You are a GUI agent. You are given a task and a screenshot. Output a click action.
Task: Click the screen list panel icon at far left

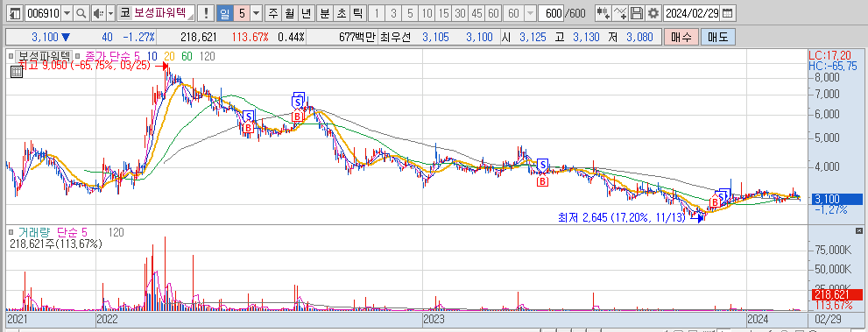point(16,13)
